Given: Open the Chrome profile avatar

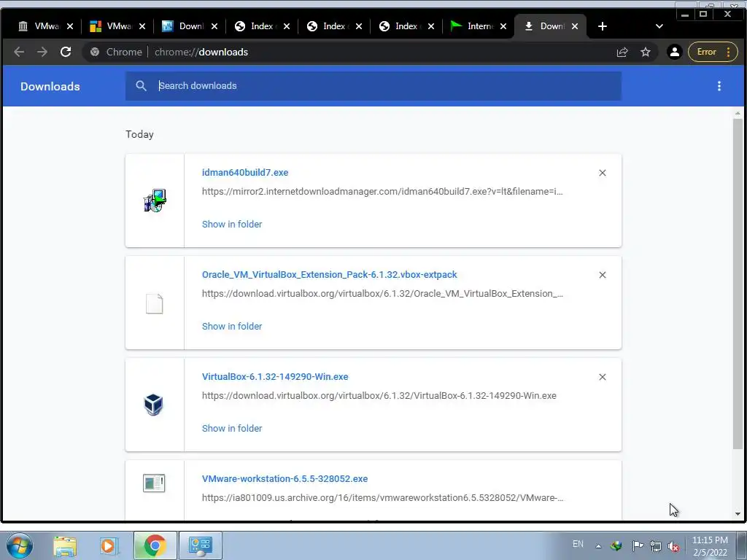Looking at the screenshot, I should pyautogui.click(x=675, y=52).
